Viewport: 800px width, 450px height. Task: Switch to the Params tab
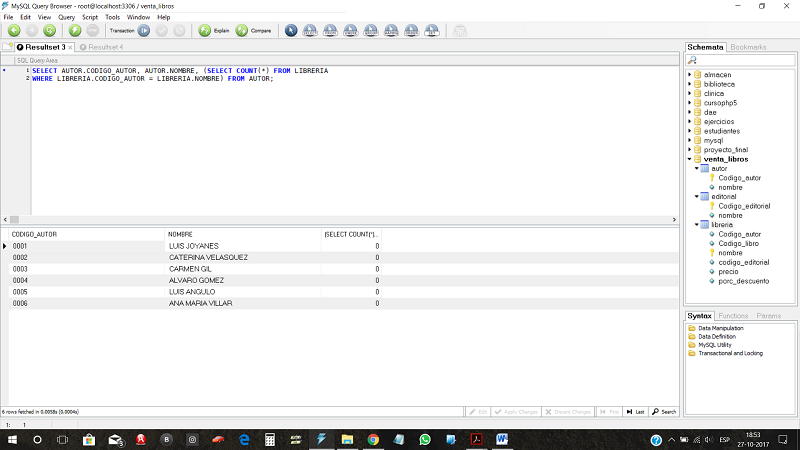pos(768,316)
